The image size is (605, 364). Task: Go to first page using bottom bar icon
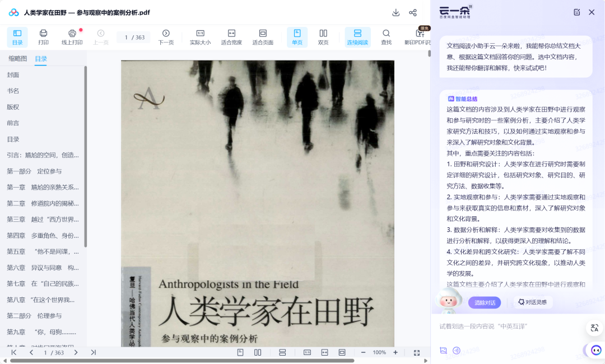(x=14, y=352)
